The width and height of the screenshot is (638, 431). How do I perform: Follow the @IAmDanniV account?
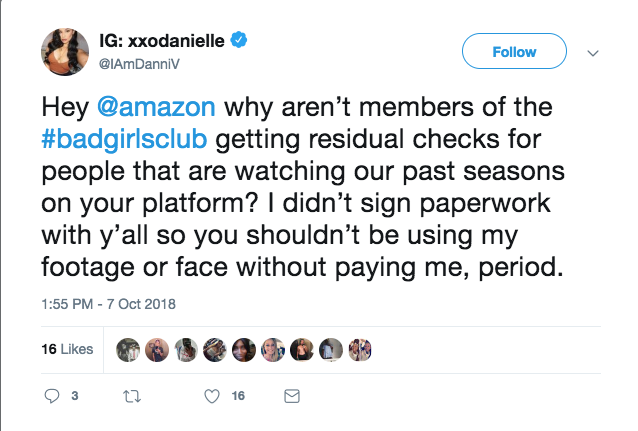click(x=514, y=51)
